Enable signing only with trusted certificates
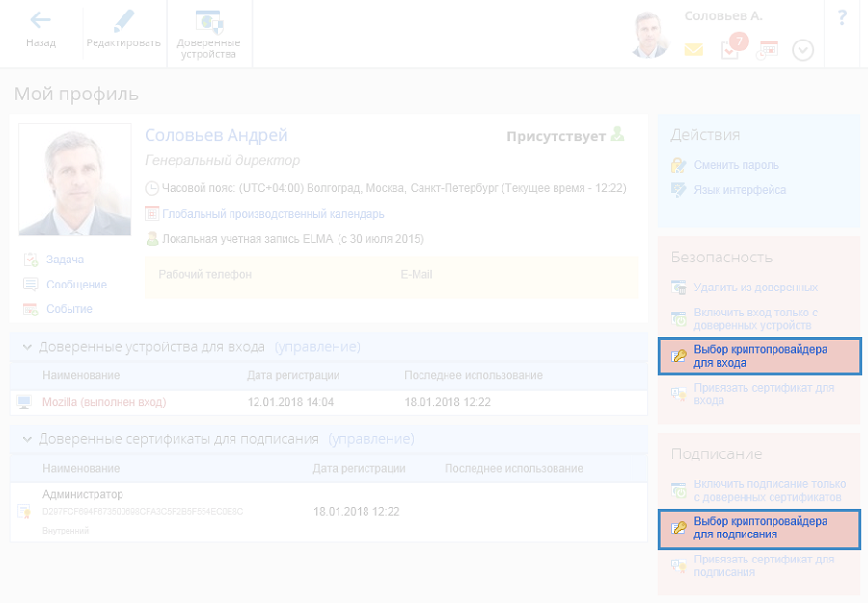 (x=769, y=490)
